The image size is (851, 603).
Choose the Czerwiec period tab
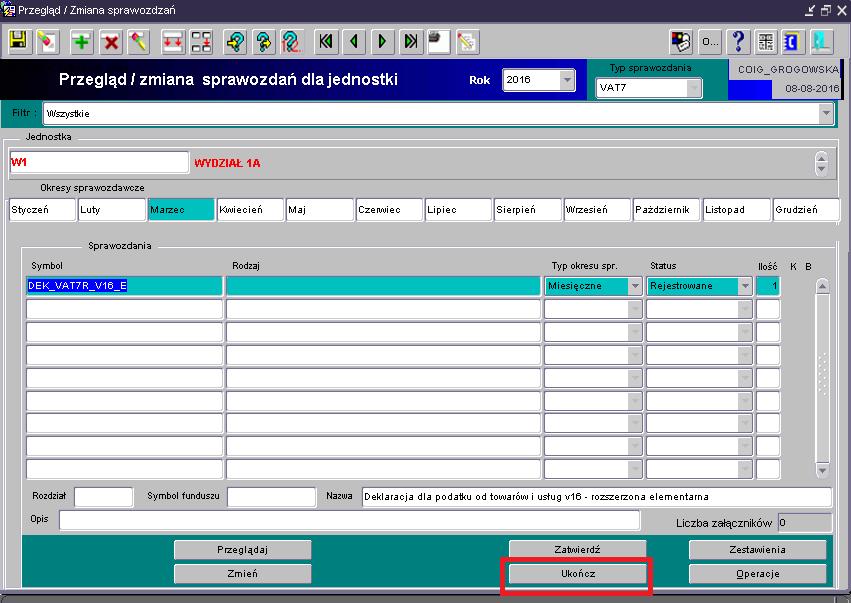coord(389,210)
